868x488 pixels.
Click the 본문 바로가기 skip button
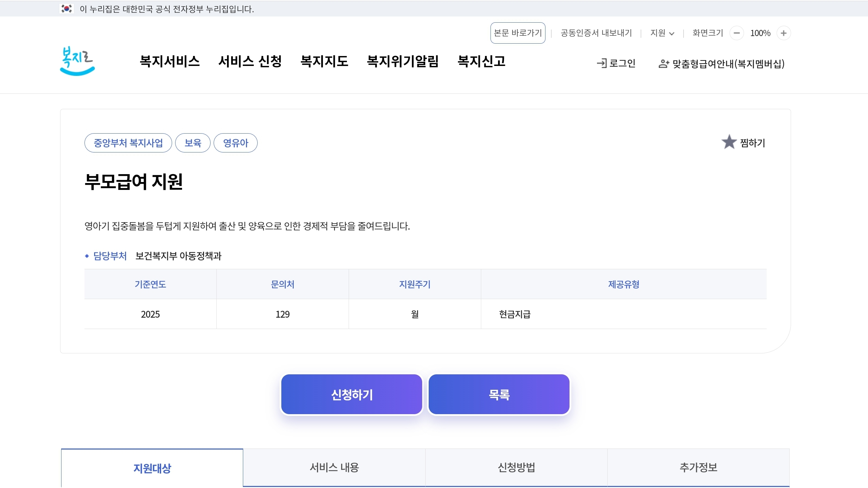517,33
